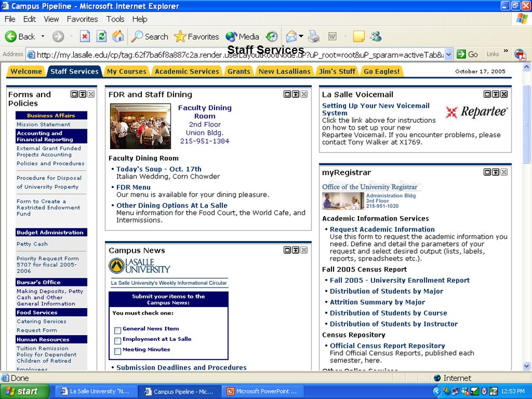Click the Mail envelope toolbar icon
Viewport: 532px width, 399px height.
[x=291, y=37]
